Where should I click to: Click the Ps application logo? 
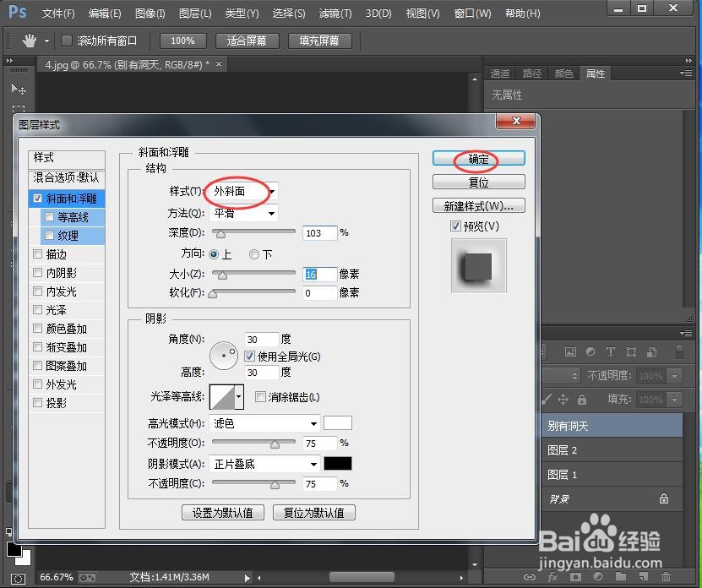(18, 12)
